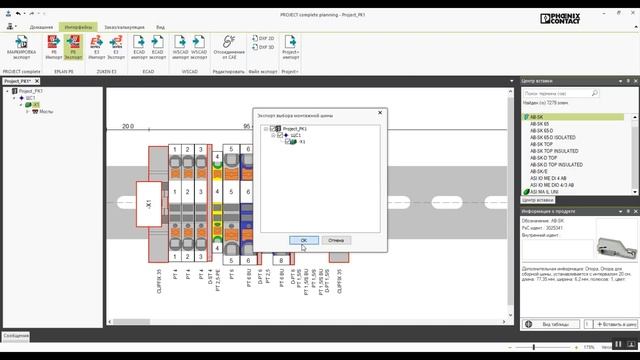The height and width of the screenshot is (360, 640).
Task: Click zoom in plus next to 175%
Action: point(576,347)
